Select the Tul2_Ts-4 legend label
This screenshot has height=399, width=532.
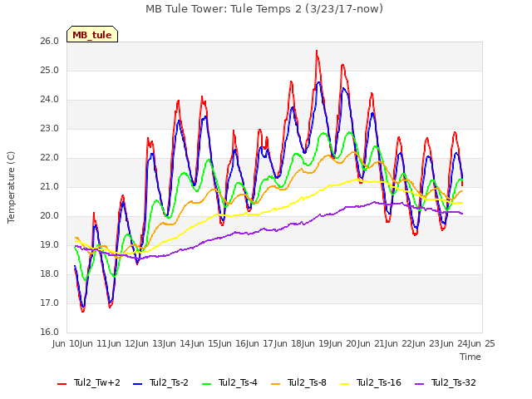238,382
